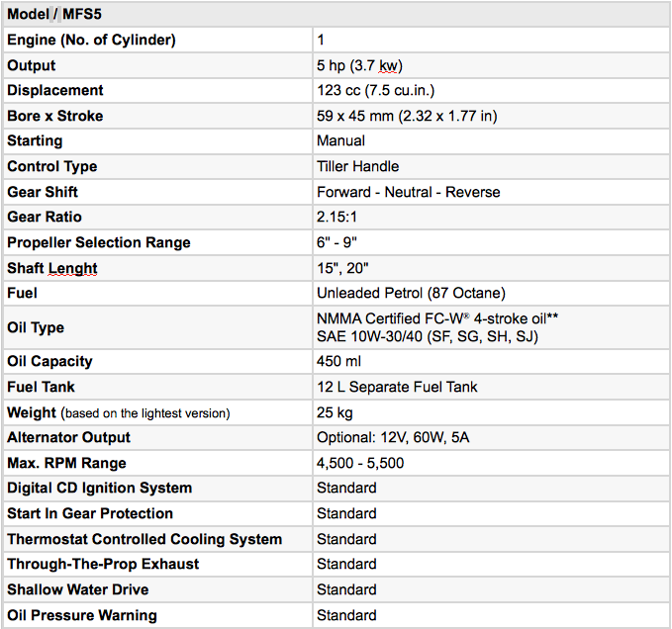
Task: Select the Unleaded Petrol (87 Octane) cell
Action: 411,294
